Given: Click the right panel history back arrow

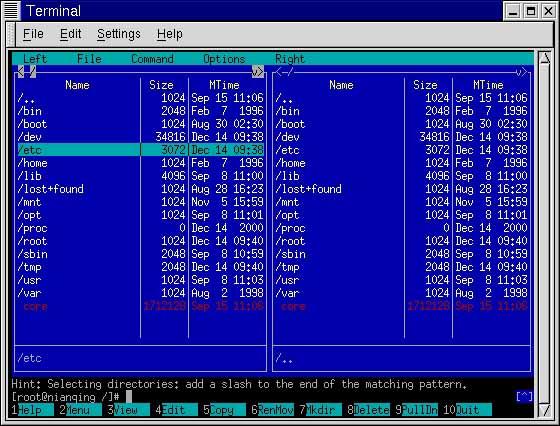Looking at the screenshot, I should pyautogui.click(x=279, y=72).
